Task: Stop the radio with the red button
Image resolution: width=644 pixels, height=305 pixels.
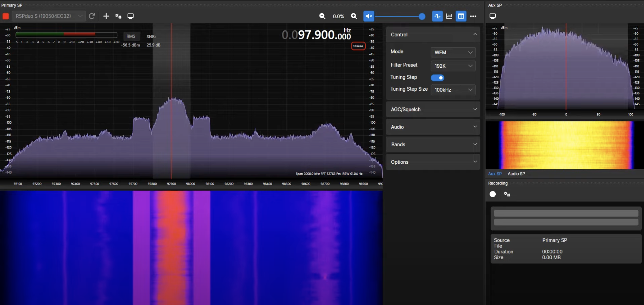Action: pos(5,16)
